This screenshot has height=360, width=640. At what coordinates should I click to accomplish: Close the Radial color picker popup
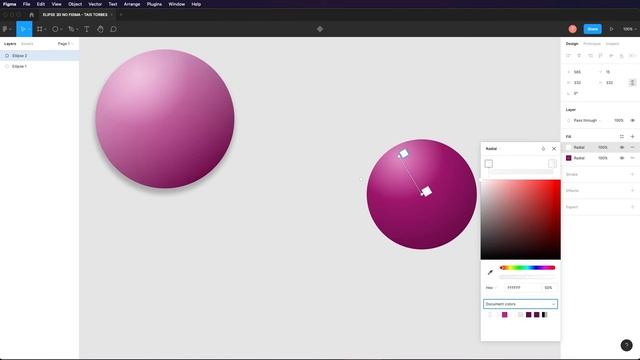pos(554,149)
